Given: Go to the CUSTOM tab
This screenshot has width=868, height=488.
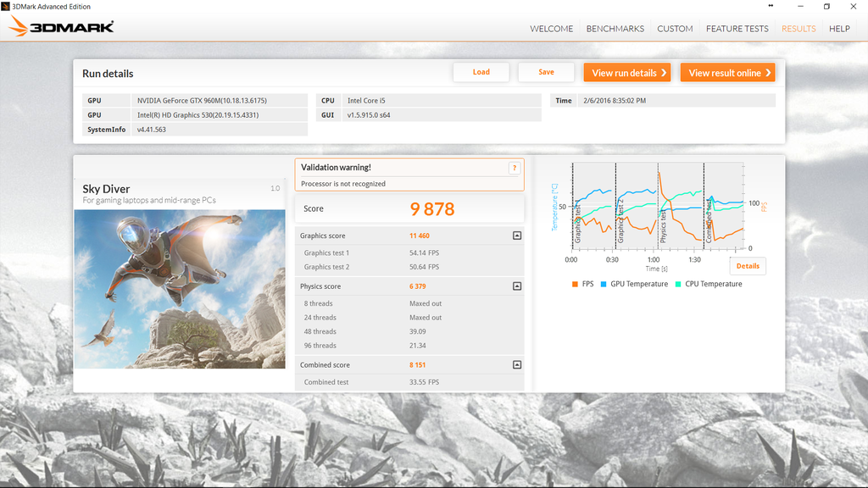Looking at the screenshot, I should (x=675, y=29).
